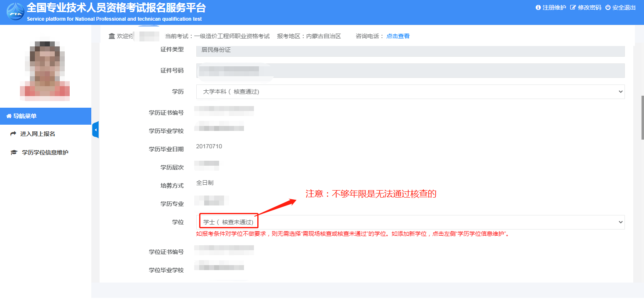
Task: Click the 安全退出 logout link
Action: 624,7
